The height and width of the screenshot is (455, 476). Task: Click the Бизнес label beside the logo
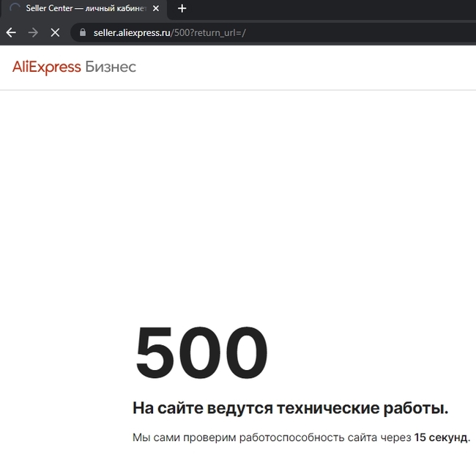tap(111, 67)
